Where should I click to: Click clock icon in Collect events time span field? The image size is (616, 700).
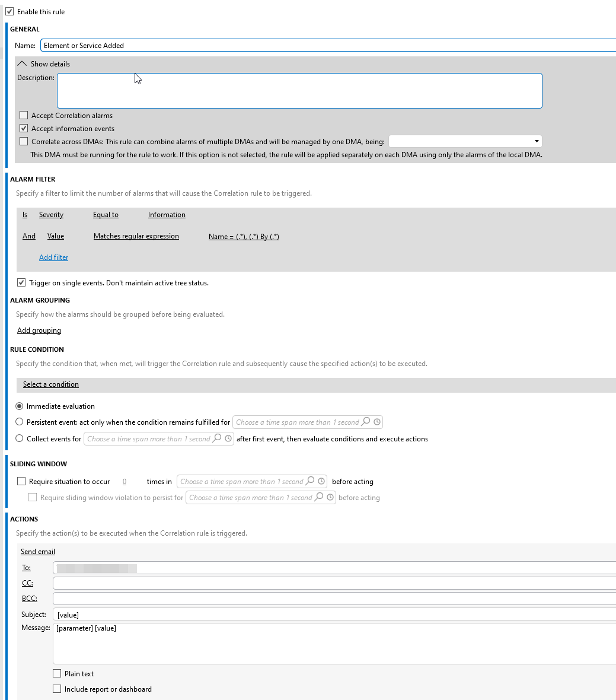coord(228,438)
